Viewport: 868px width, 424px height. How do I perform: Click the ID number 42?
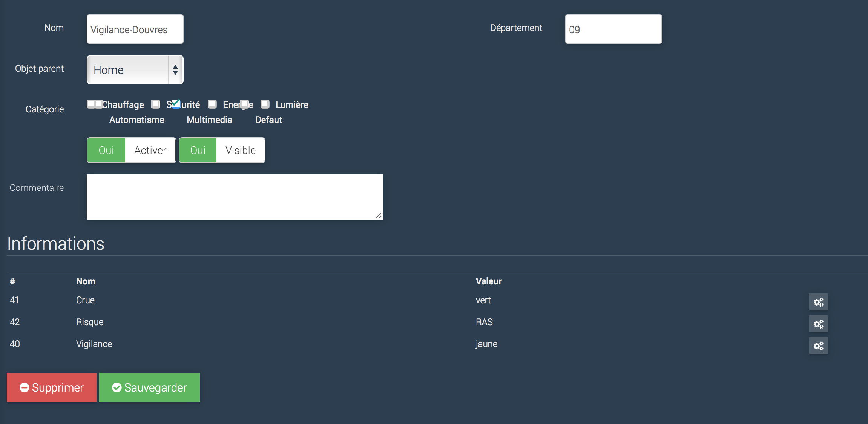(x=15, y=322)
